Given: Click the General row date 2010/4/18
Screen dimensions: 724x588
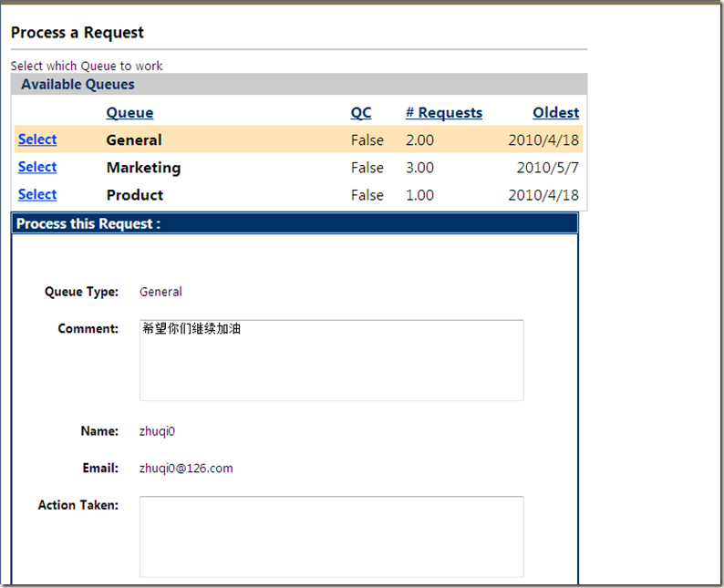Looking at the screenshot, I should coord(543,139).
